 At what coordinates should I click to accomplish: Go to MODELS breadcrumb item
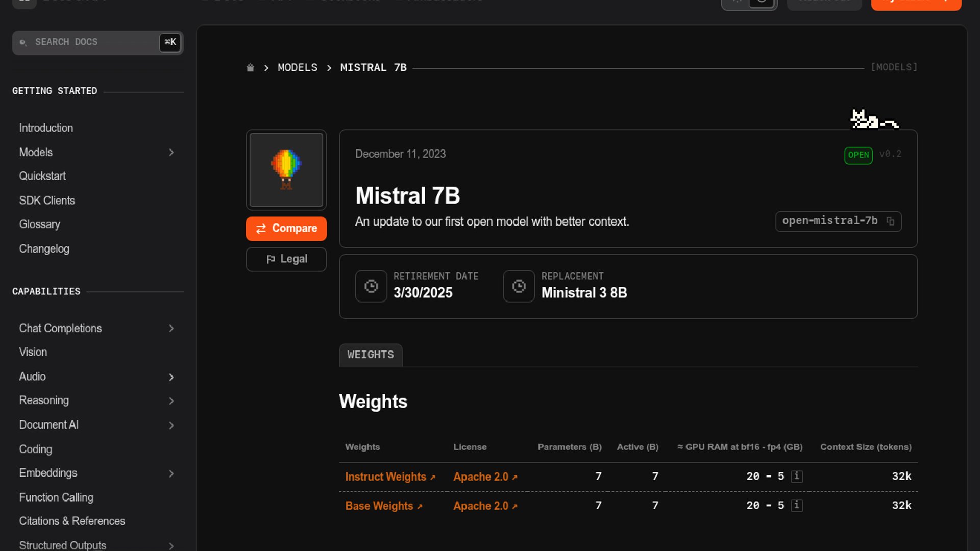[297, 68]
